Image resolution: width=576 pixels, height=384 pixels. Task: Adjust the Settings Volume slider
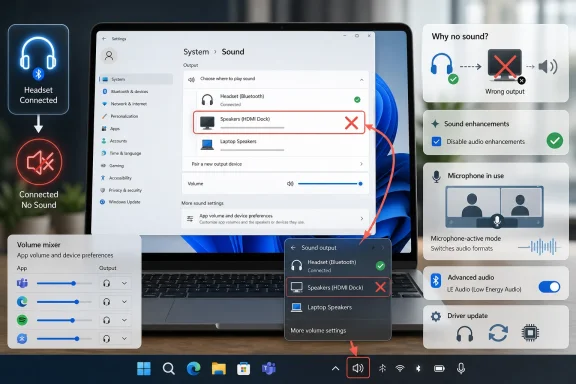[x=330, y=183]
